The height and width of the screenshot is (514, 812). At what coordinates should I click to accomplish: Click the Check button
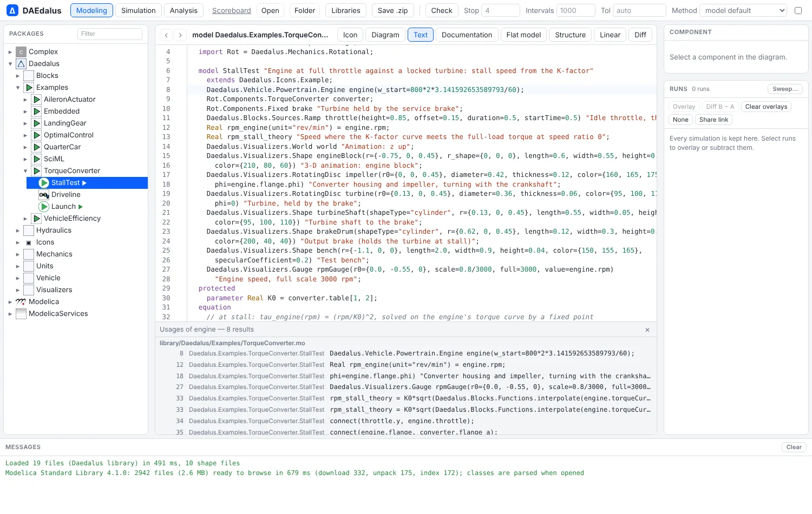(x=442, y=10)
